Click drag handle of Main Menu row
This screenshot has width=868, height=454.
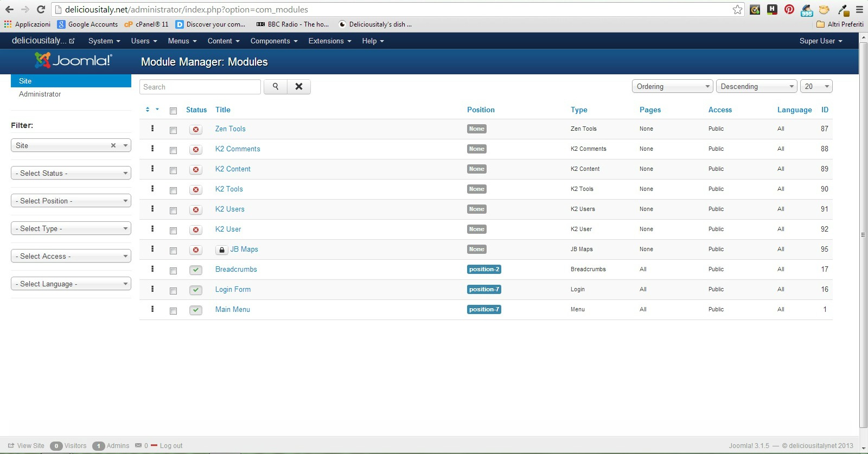(x=152, y=309)
